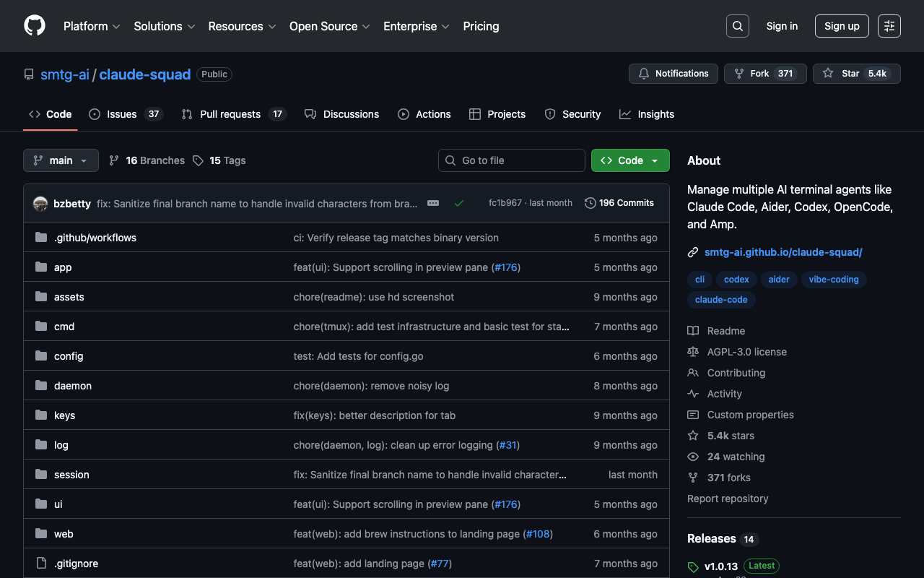Open the Open Source menu

(x=329, y=26)
